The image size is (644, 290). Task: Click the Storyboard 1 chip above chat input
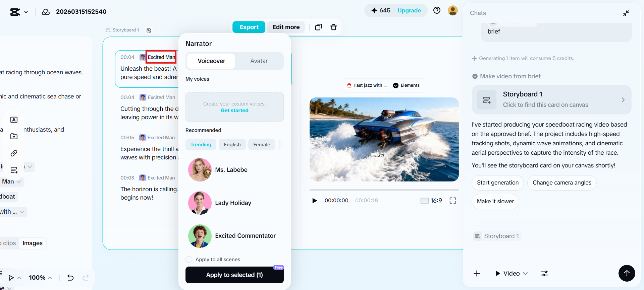tap(497, 236)
